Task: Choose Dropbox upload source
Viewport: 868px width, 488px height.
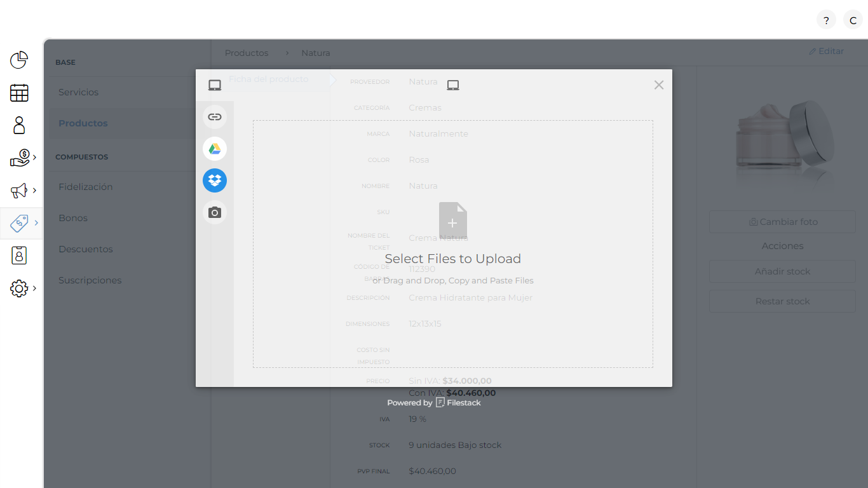Action: pos(215,180)
